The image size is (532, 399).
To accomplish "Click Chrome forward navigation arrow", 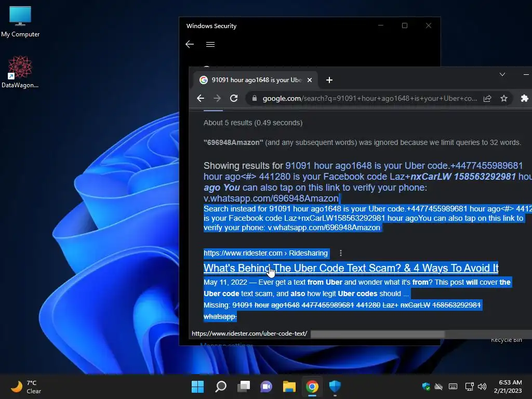I will [x=217, y=98].
